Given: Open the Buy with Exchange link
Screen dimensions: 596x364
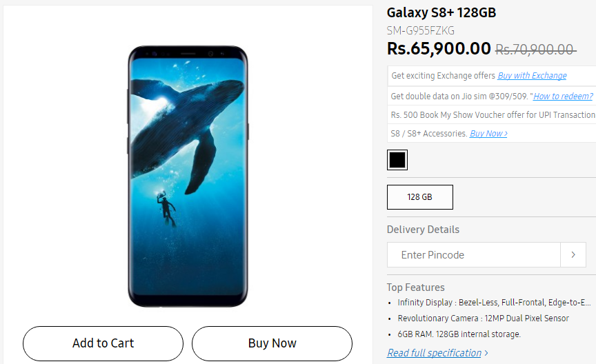Looking at the screenshot, I should click(532, 76).
